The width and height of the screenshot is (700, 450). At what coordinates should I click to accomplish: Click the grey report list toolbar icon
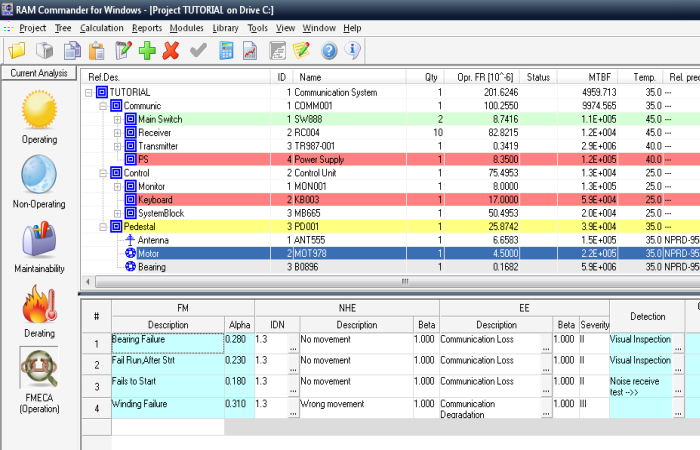[277, 50]
